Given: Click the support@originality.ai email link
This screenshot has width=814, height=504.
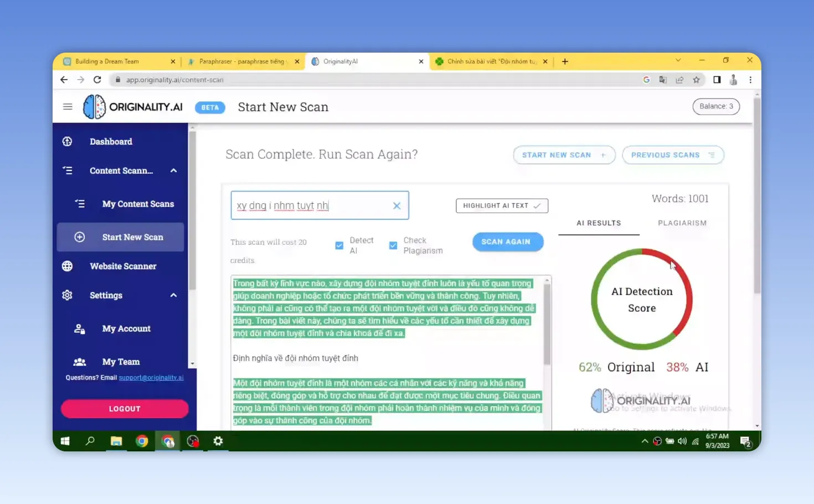Looking at the screenshot, I should point(151,378).
